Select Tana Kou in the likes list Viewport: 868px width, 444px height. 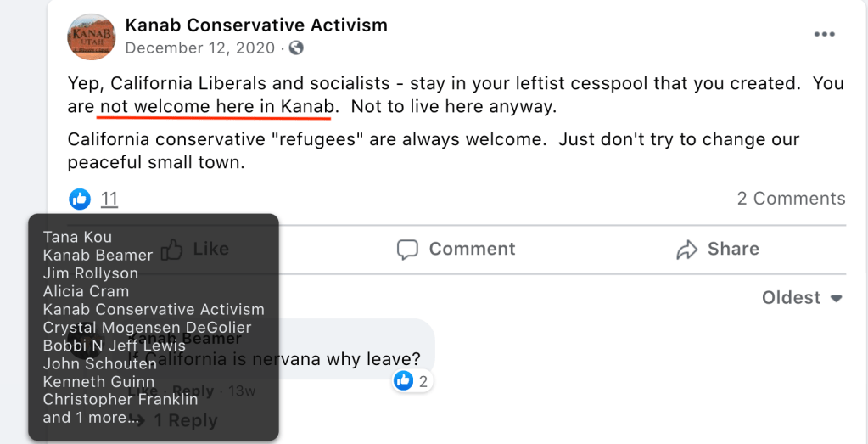[77, 237]
